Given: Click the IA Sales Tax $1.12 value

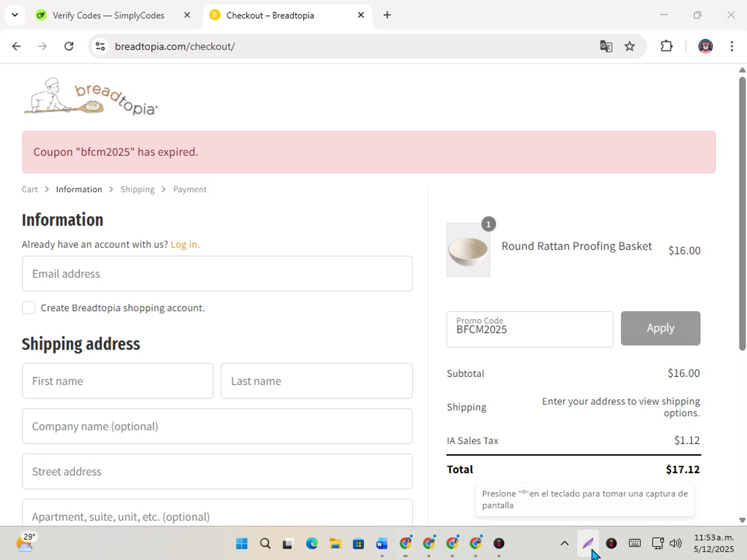Looking at the screenshot, I should [687, 441].
